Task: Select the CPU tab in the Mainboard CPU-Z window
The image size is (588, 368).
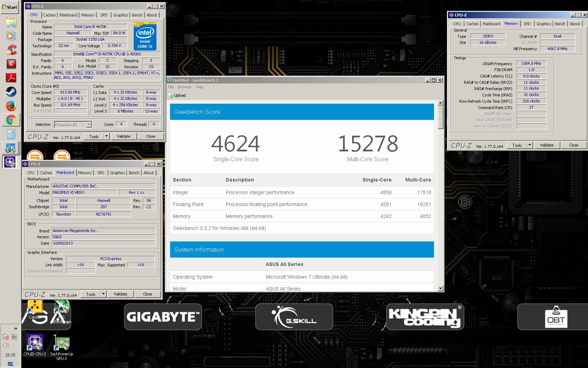Action: (x=31, y=173)
